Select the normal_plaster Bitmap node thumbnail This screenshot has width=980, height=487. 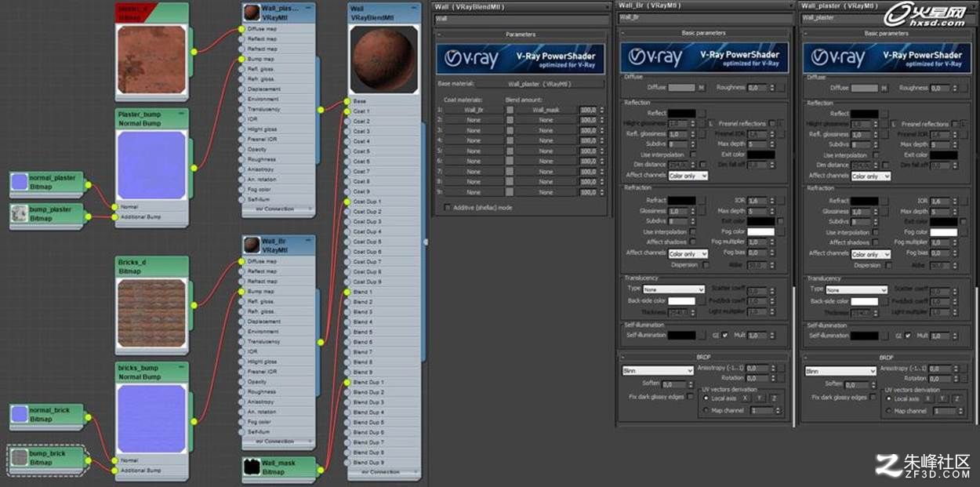point(20,182)
